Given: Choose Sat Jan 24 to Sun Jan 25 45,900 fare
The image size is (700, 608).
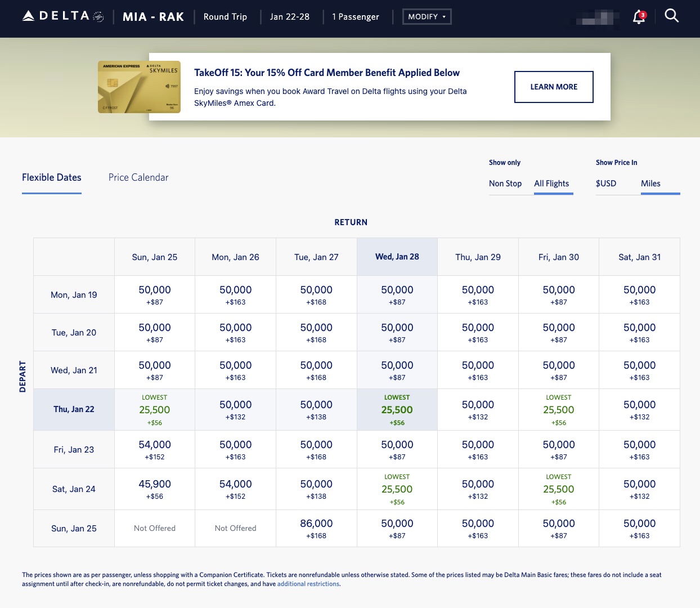Looking at the screenshot, I should pos(155,489).
